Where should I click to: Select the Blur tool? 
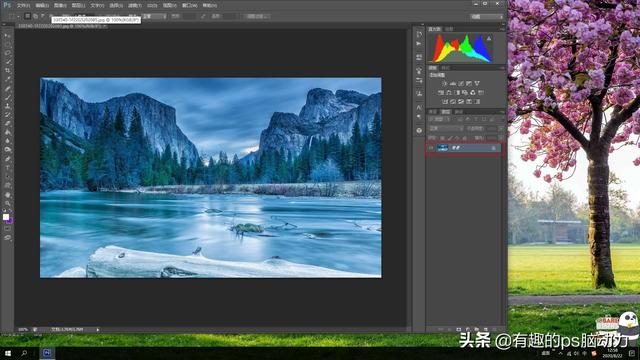point(7,141)
